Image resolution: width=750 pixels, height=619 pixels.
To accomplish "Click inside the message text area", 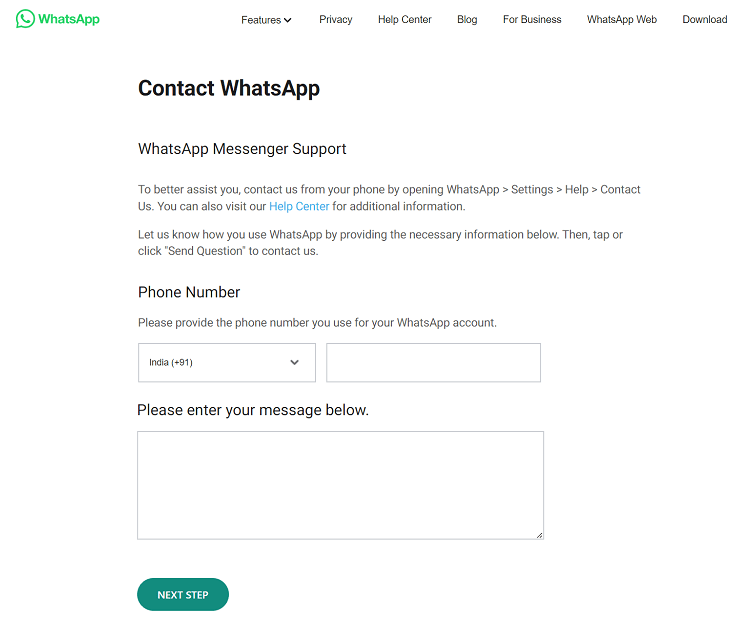I will tap(340, 485).
